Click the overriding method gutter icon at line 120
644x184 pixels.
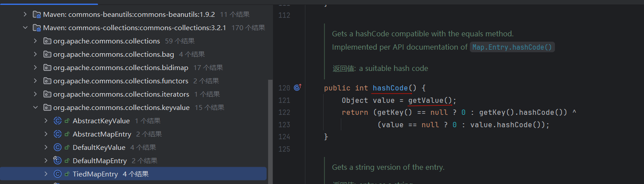(x=297, y=87)
